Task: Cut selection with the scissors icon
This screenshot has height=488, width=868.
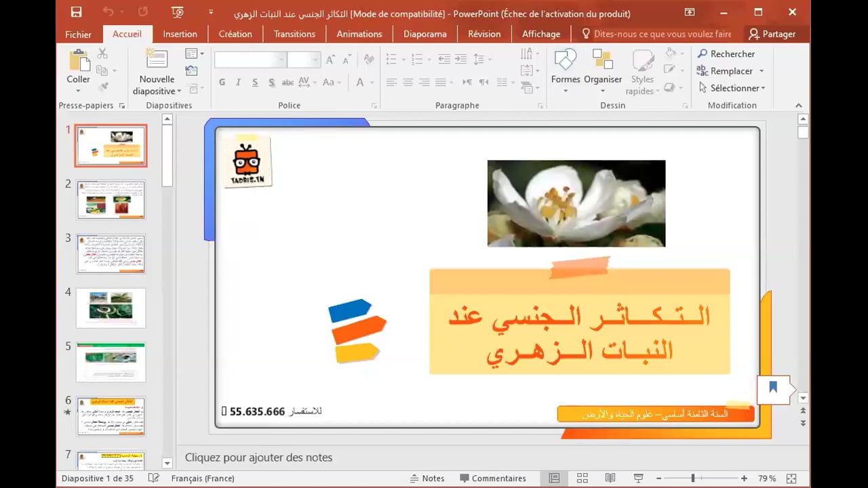Action: click(102, 54)
